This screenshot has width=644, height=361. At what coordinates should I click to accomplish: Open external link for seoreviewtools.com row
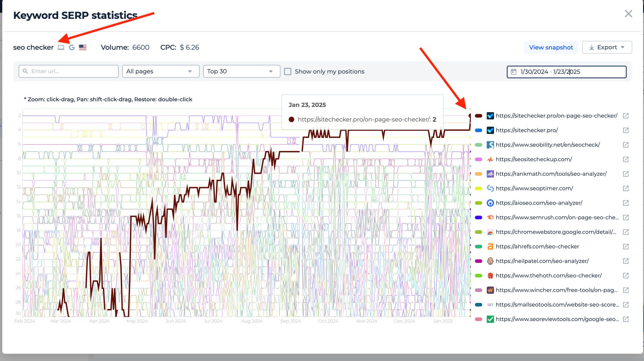[x=626, y=319]
